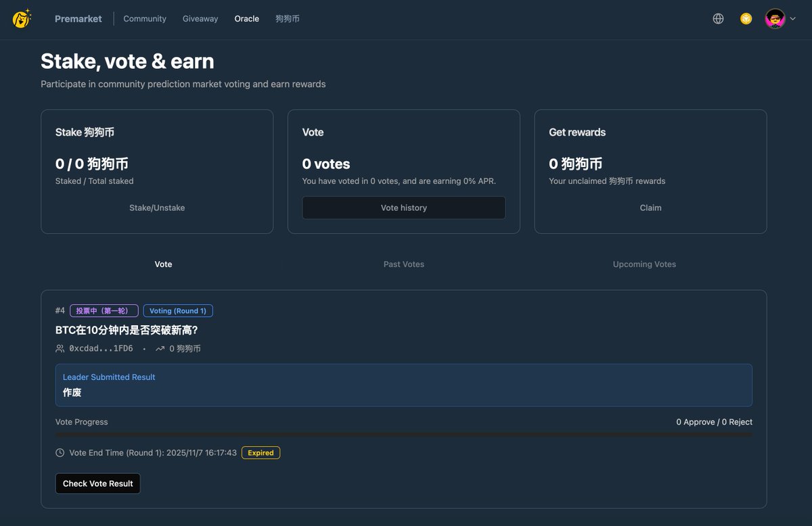The height and width of the screenshot is (526, 812).
Task: Click the Claim rewards button
Action: [x=650, y=208]
